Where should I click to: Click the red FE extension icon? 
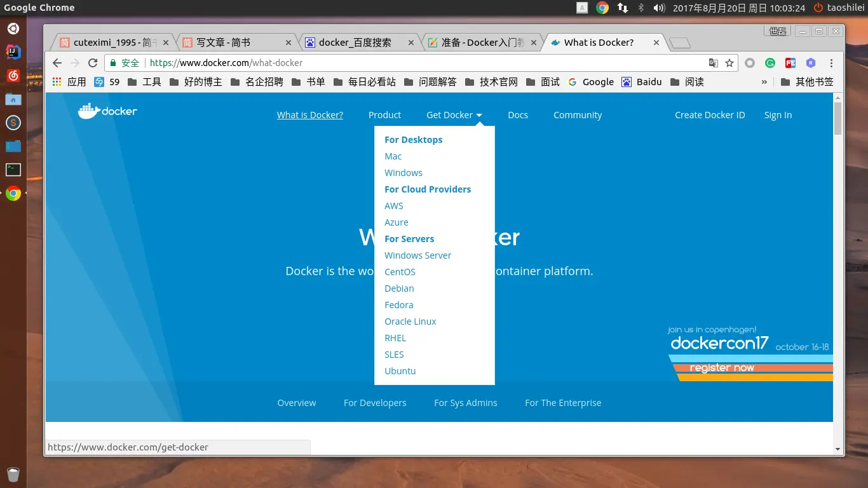click(790, 63)
